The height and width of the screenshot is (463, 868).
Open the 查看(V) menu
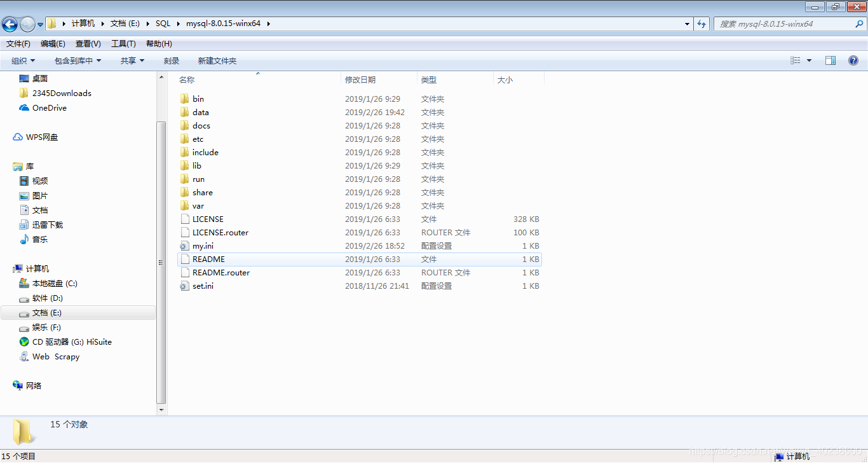click(x=88, y=44)
